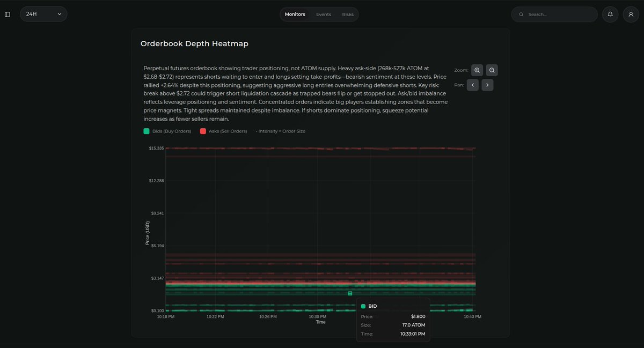Viewport: 644px width, 348px height.
Task: Switch to the Events tab
Action: [324, 14]
